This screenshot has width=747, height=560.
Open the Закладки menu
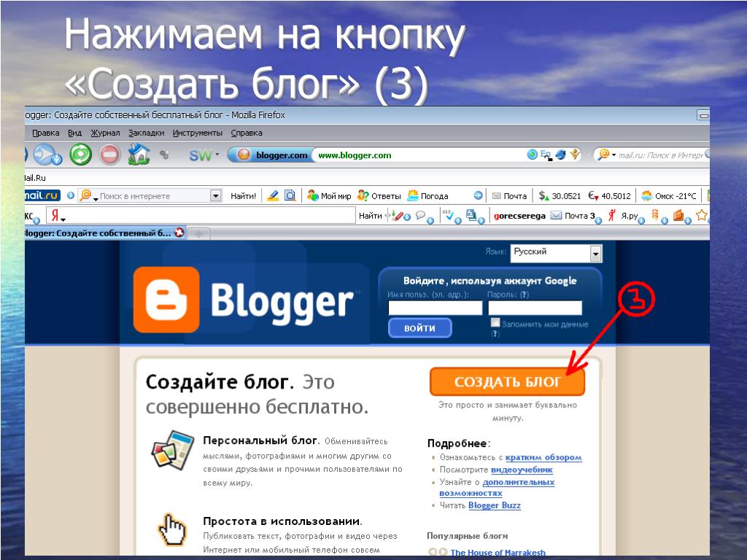coord(146,133)
